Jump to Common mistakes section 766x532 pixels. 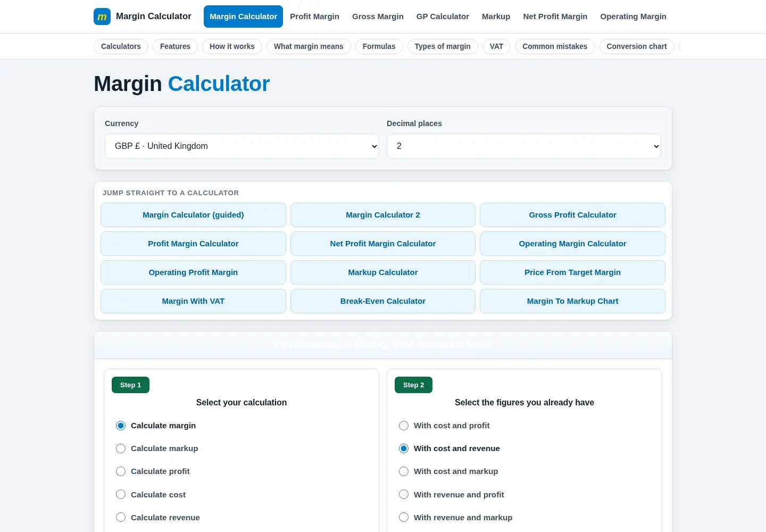click(x=555, y=46)
